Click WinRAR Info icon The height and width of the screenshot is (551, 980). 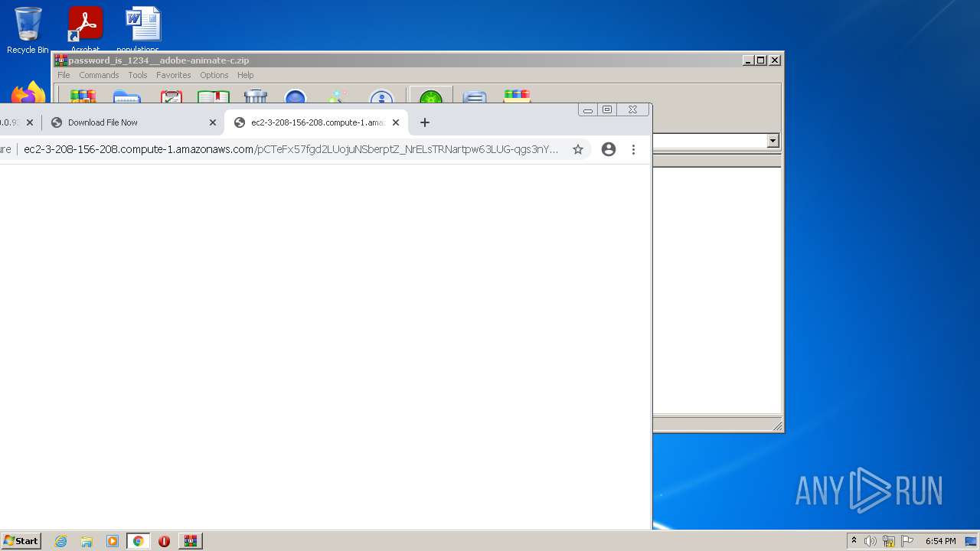coord(381,96)
